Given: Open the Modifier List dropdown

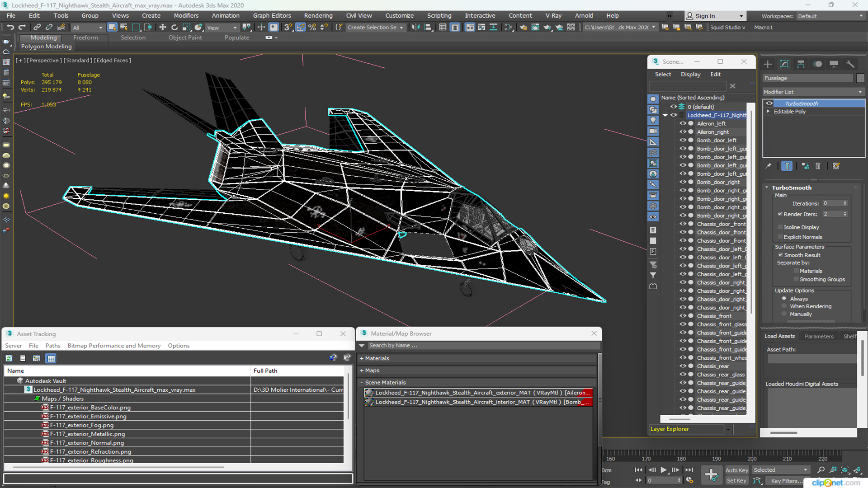Looking at the screenshot, I should (813, 92).
